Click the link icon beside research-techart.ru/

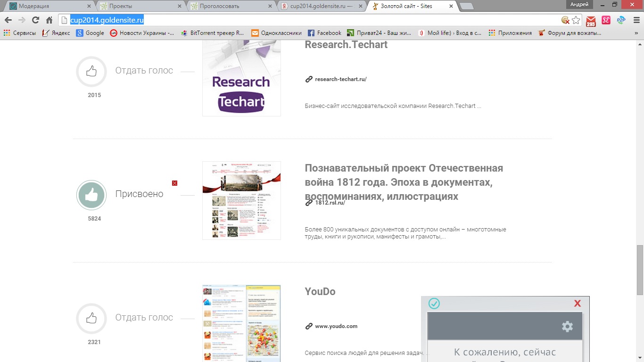pyautogui.click(x=309, y=79)
